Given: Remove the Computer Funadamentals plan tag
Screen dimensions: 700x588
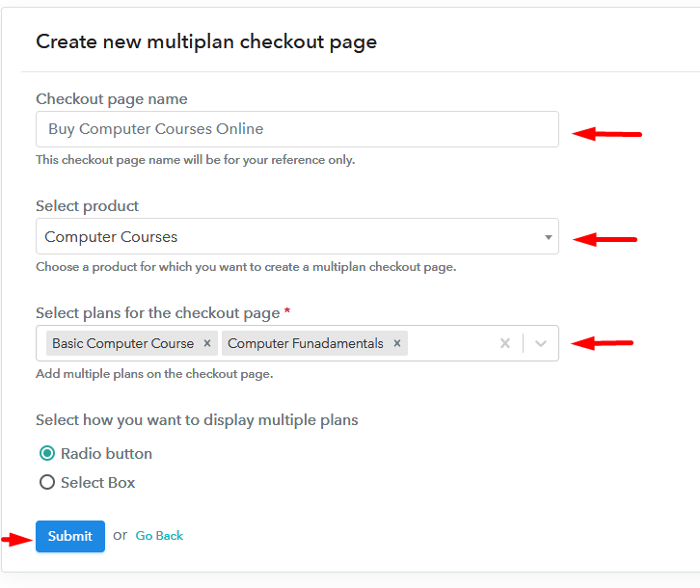Looking at the screenshot, I should coord(396,343).
